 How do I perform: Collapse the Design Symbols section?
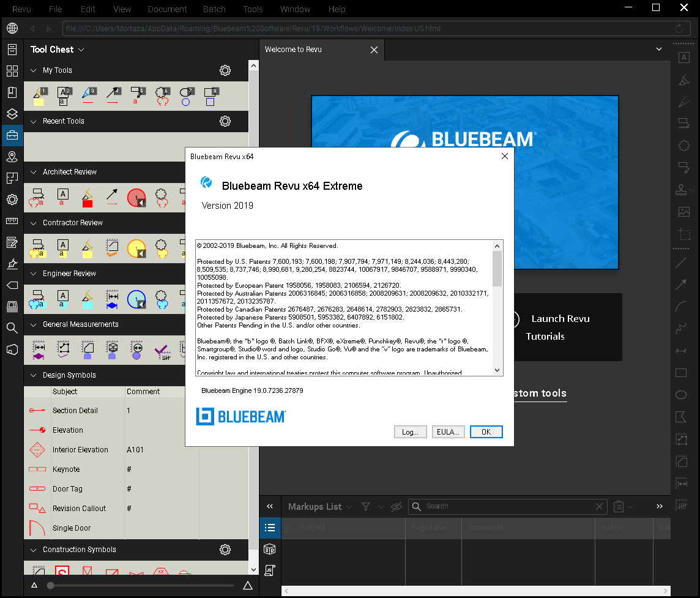coord(34,375)
